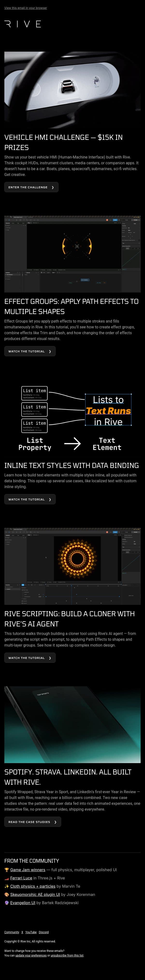Open the Effect Groups editor screenshot
Image resolution: width=145 pixels, height=980 pixels.
coord(72,254)
